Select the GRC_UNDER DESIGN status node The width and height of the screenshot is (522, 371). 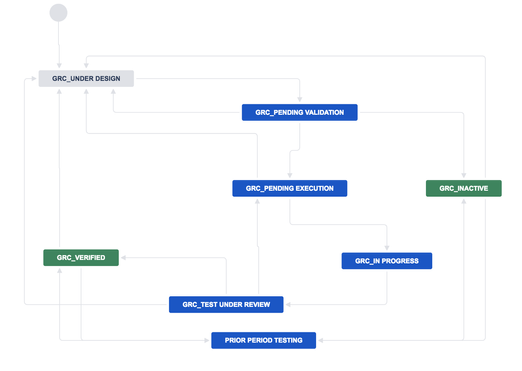(86, 79)
